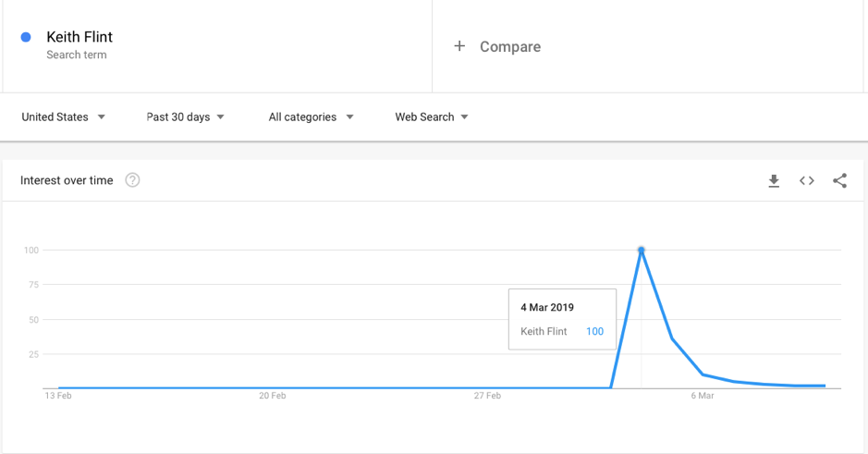Viewport: 868px width, 454px height.
Task: Click the 6 Mar axis label
Action: click(x=702, y=396)
